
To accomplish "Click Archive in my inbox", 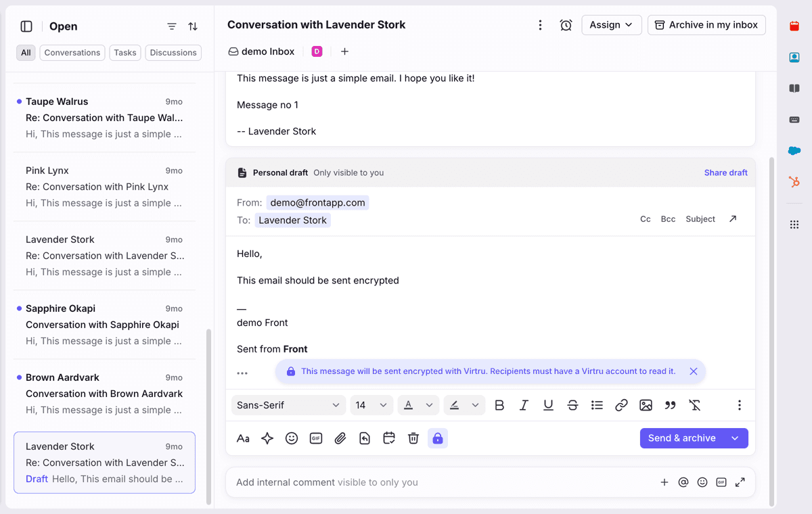I will [x=706, y=25].
